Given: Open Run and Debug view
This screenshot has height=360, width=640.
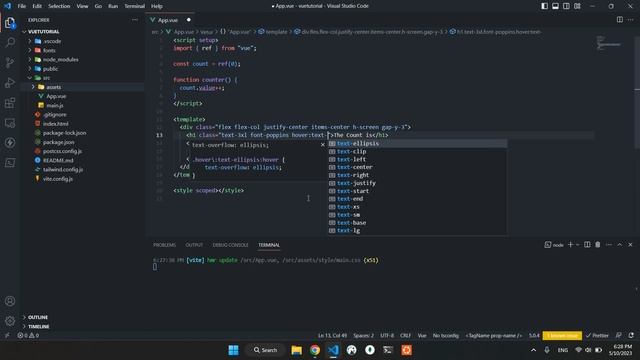Looking at the screenshot, I should pyautogui.click(x=10, y=82).
